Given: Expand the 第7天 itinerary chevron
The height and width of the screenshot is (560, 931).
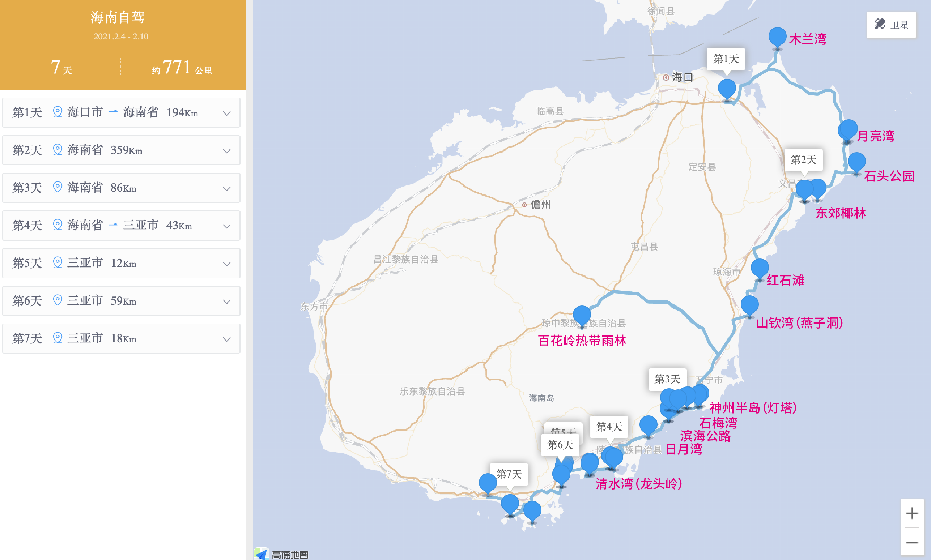Looking at the screenshot, I should (226, 339).
